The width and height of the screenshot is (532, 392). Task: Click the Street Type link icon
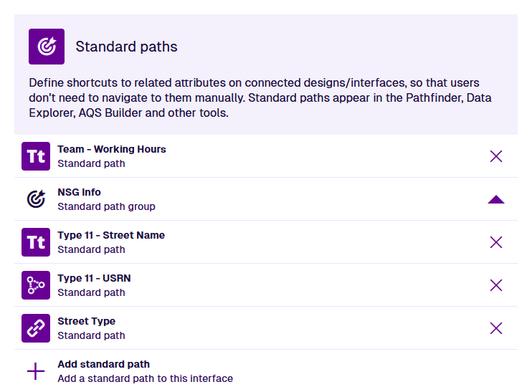pyautogui.click(x=36, y=328)
